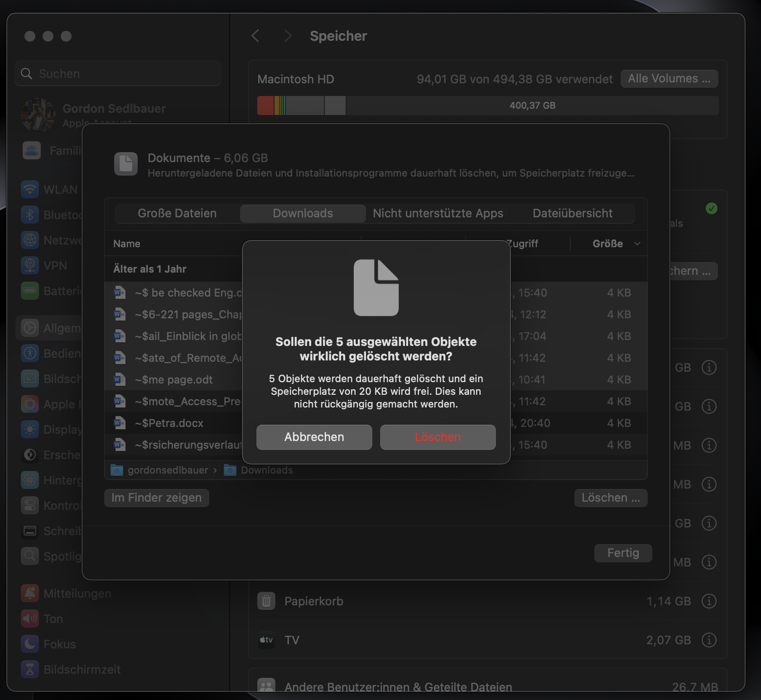761x700 pixels.
Task: Open Bluetooth settings via sidebar icon
Action: [x=29, y=215]
